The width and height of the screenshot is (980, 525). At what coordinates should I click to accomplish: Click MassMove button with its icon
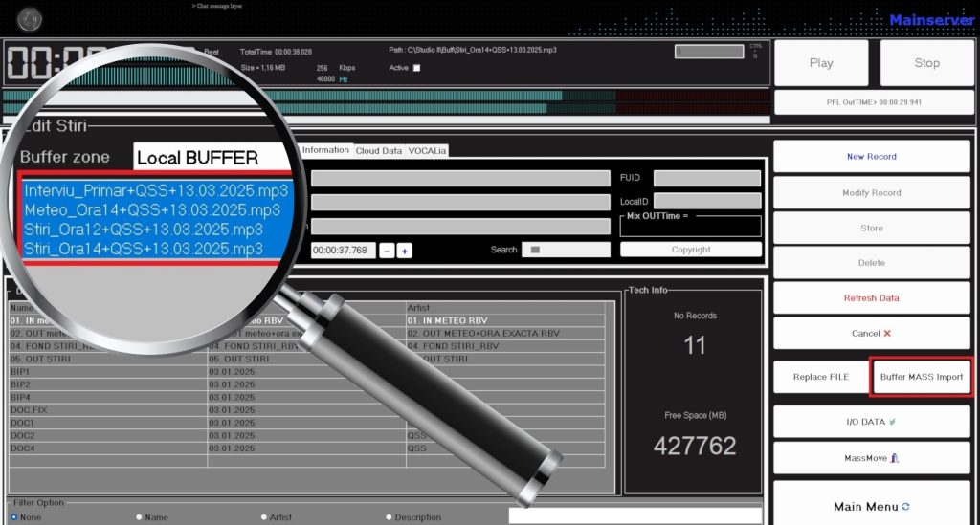[871, 458]
